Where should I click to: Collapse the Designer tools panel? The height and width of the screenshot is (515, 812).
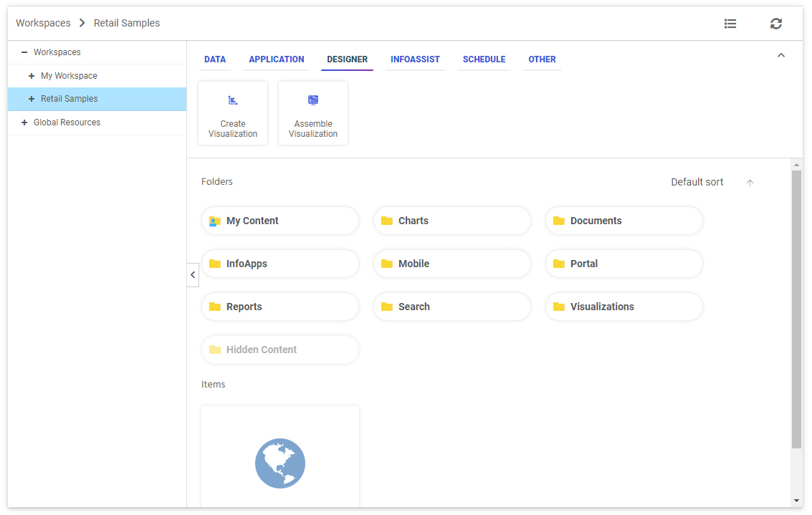click(780, 54)
